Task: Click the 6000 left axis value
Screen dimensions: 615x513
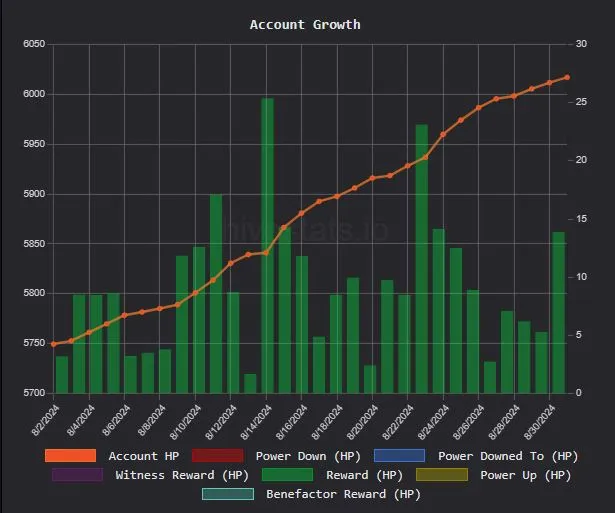Action: [x=34, y=94]
